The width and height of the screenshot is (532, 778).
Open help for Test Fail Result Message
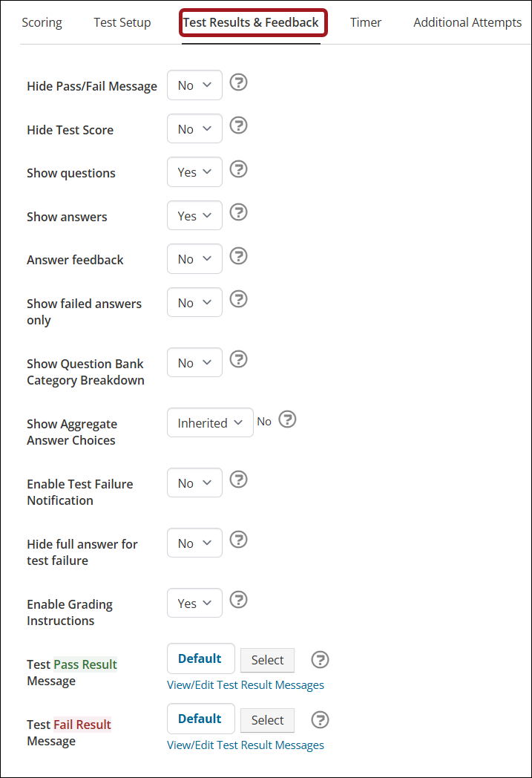pyautogui.click(x=321, y=720)
